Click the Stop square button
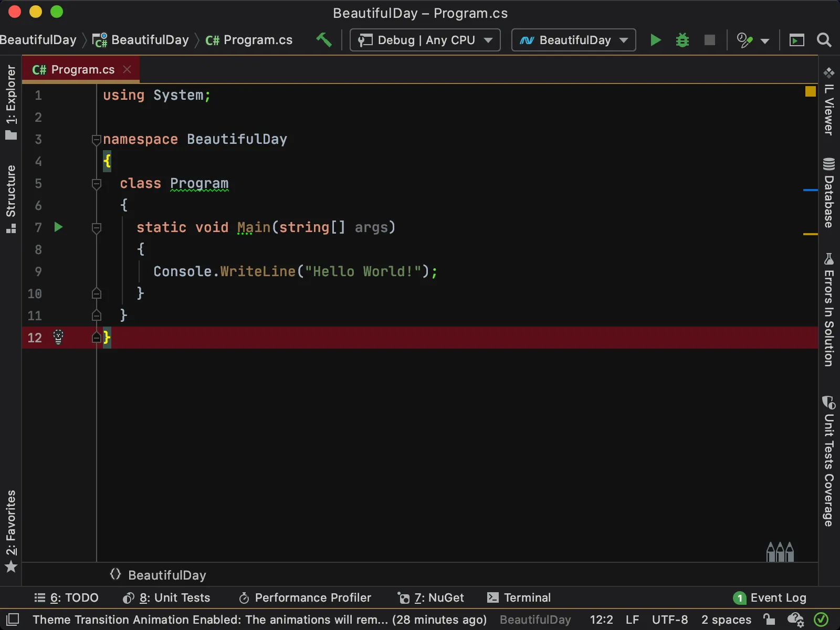This screenshot has width=840, height=630. point(709,40)
